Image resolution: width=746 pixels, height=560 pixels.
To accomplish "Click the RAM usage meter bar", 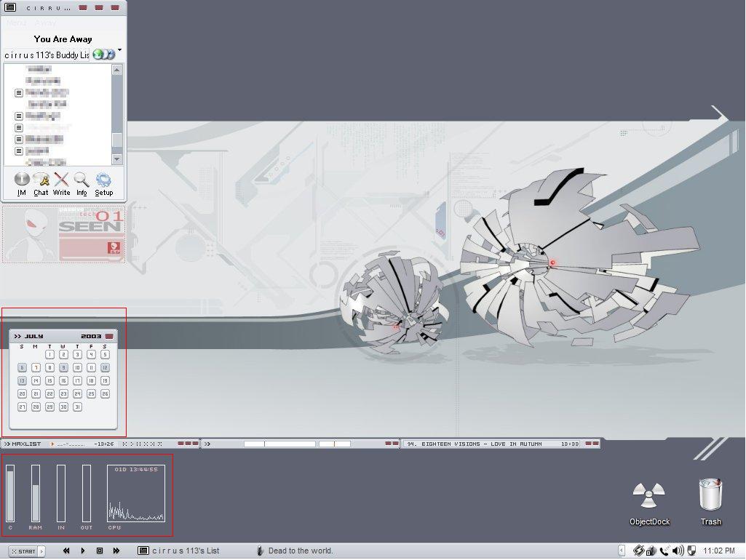I will tap(36, 493).
